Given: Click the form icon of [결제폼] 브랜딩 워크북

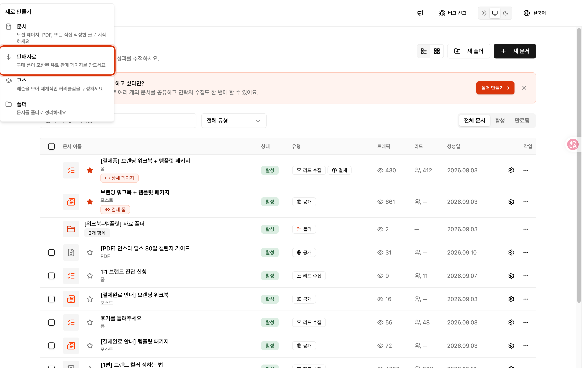Looking at the screenshot, I should (x=71, y=170).
